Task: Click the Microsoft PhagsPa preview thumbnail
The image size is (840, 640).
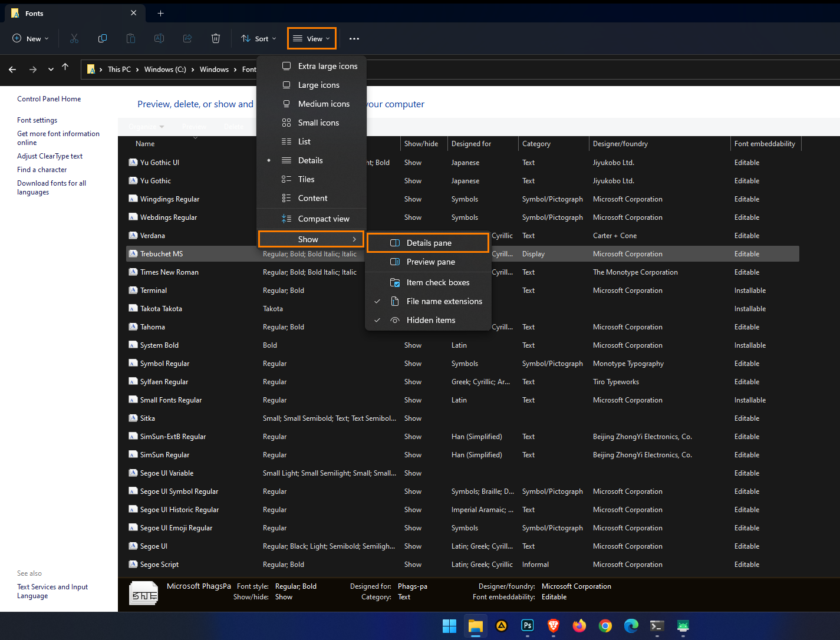Action: coord(144,594)
